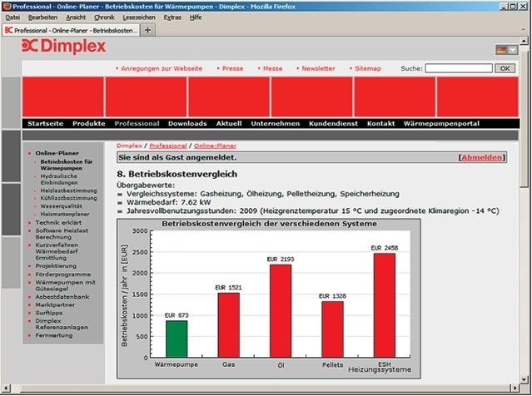
Task: Open Aktuell in navigation bar
Action: (x=229, y=123)
